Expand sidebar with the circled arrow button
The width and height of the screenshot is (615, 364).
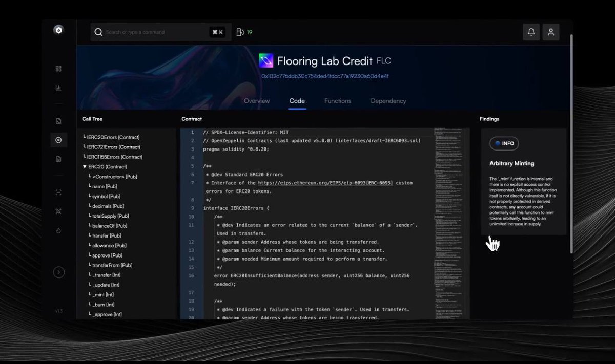point(59,272)
